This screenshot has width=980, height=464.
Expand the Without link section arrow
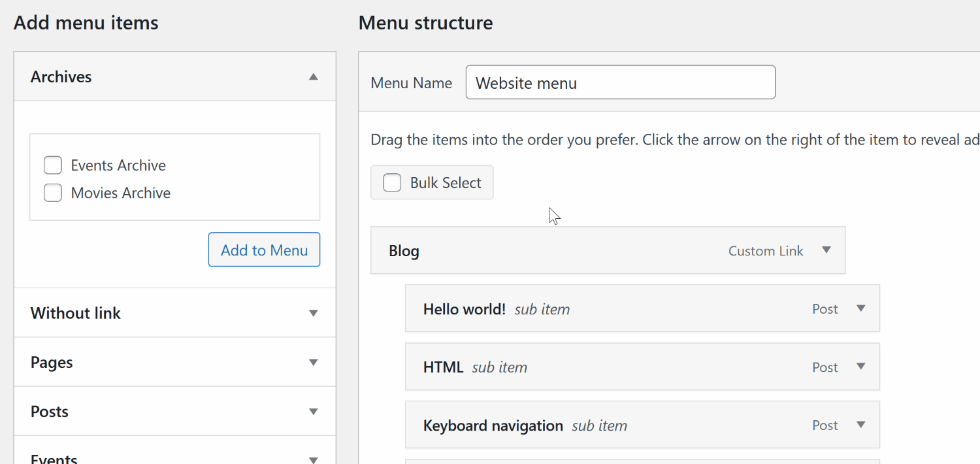tap(314, 313)
